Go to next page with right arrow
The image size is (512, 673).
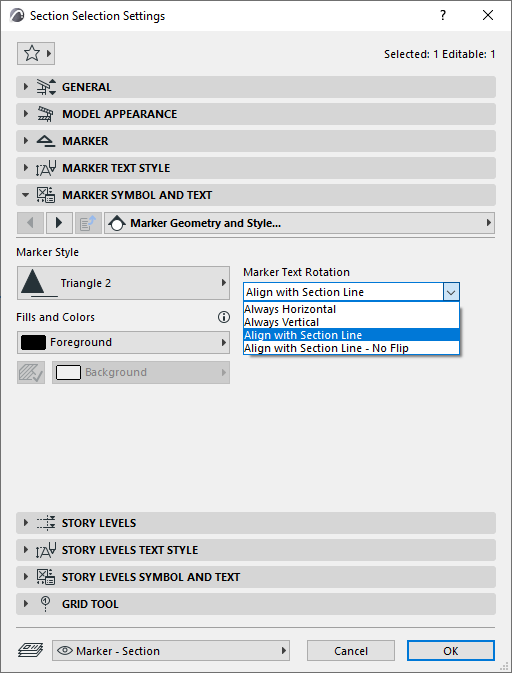pyautogui.click(x=59, y=223)
